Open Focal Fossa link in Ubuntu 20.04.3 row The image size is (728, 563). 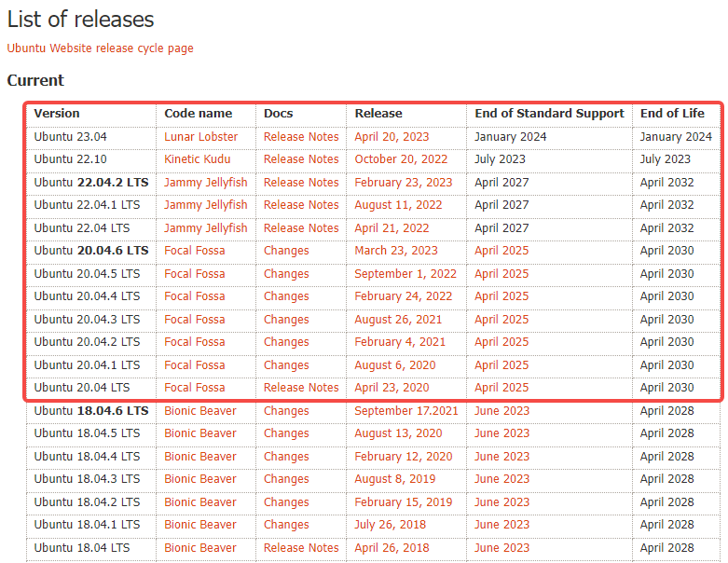[194, 320]
